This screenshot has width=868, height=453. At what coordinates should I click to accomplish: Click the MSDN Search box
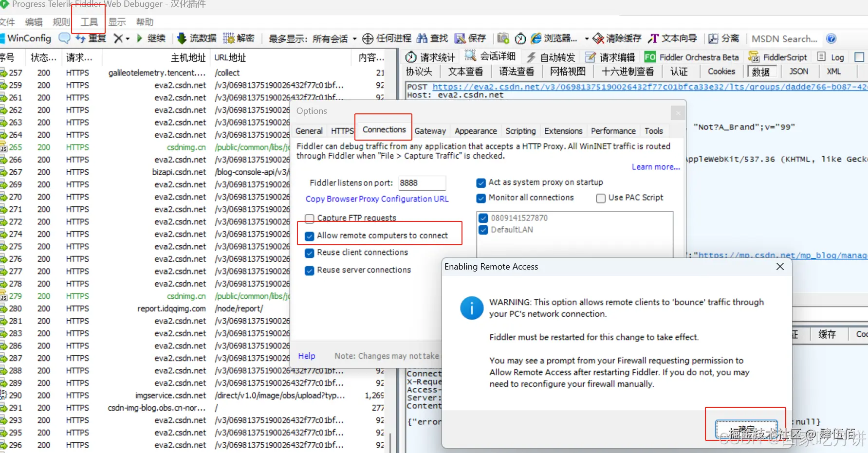coord(784,38)
